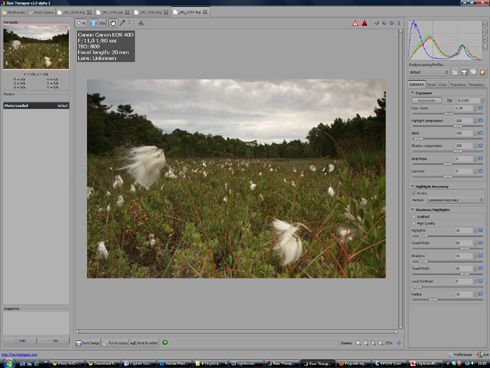Collapse the Shadows/Highlights section

click(x=412, y=210)
